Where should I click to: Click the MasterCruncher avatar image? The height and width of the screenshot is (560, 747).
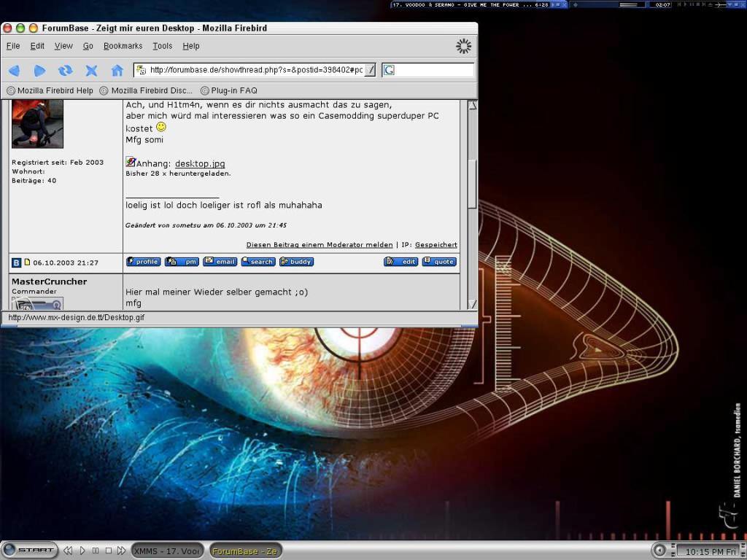tap(38, 303)
